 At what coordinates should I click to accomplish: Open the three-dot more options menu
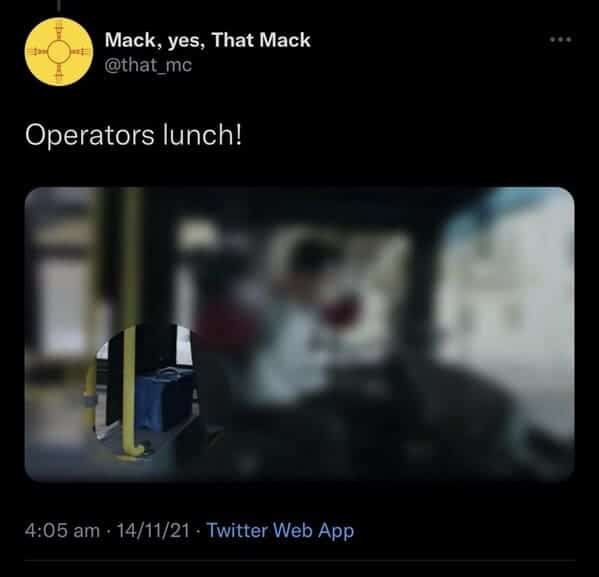[x=560, y=39]
